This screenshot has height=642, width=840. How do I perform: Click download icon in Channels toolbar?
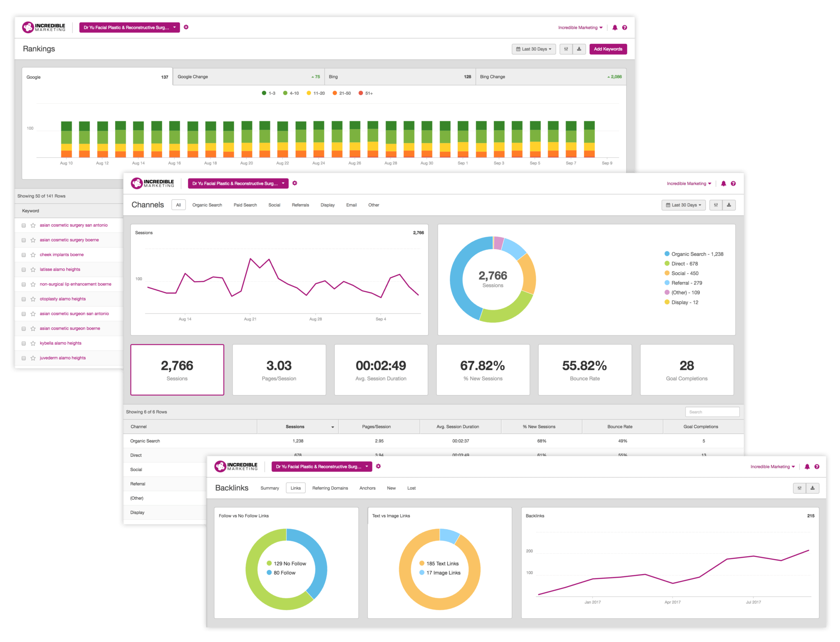coord(729,205)
